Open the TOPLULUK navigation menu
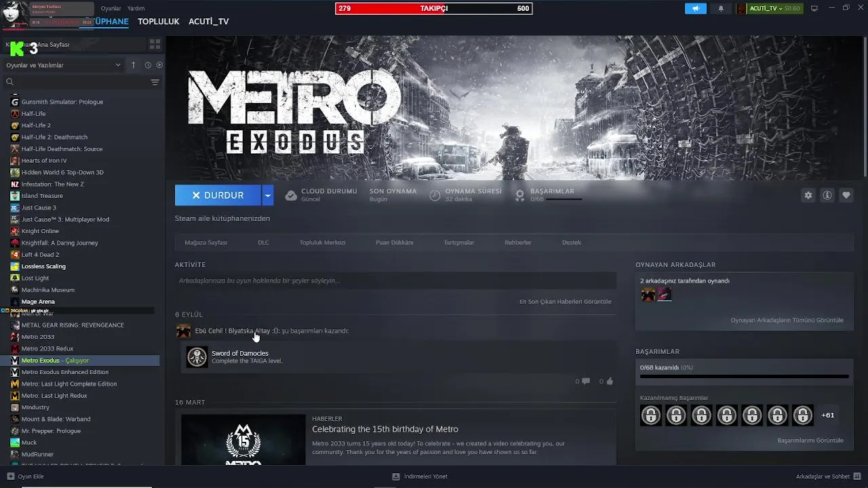The width and height of the screenshot is (868, 488). pos(158,22)
